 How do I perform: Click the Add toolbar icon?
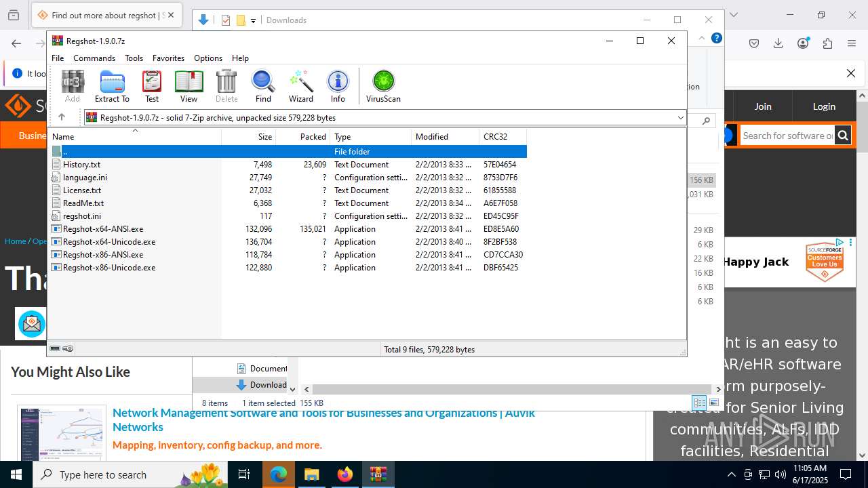73,86
